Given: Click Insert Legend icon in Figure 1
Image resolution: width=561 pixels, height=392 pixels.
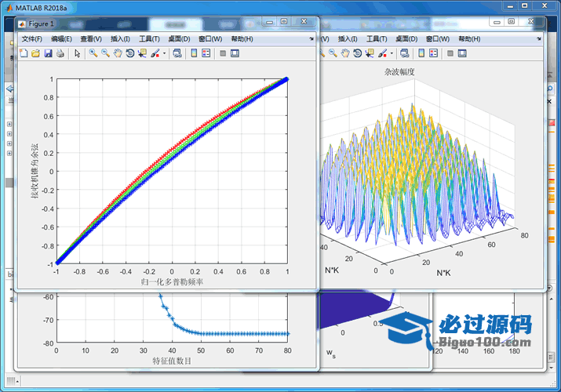Looking at the screenshot, I should tap(206, 53).
